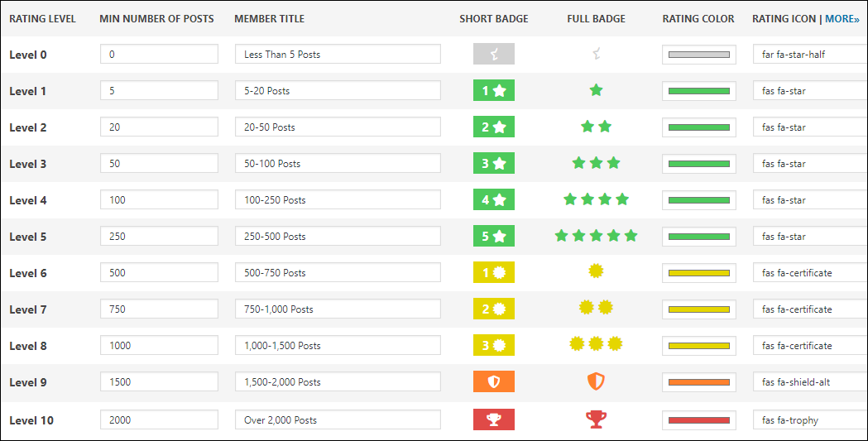Click the 'Less Than 5 Posts' title field
868x441 pixels.
coord(338,55)
